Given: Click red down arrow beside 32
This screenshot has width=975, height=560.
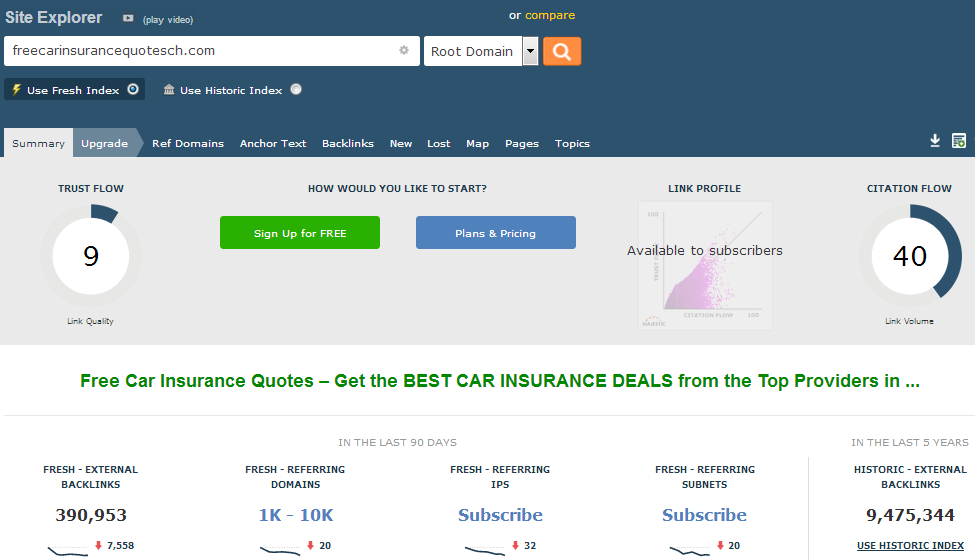Looking at the screenshot, I should point(515,545).
